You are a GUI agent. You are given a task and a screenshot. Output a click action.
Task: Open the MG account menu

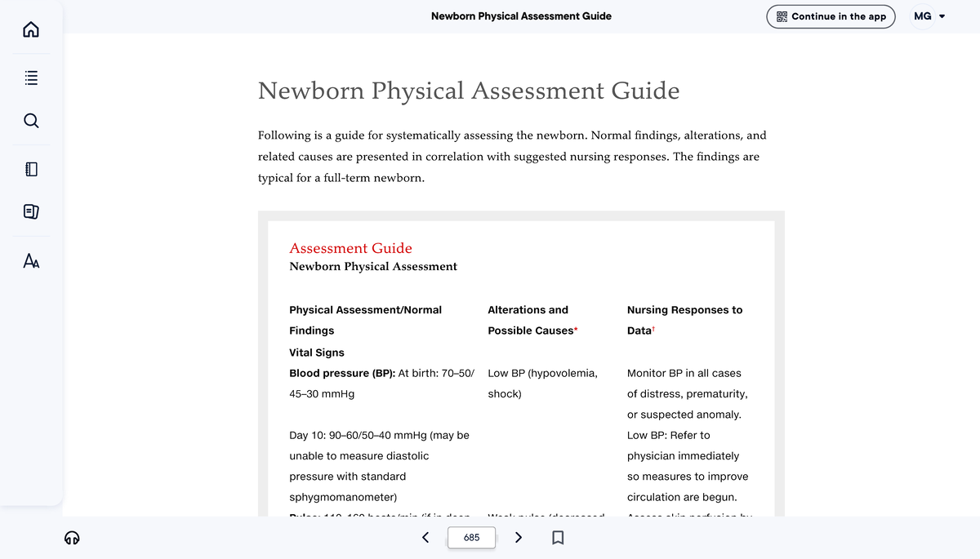[930, 16]
